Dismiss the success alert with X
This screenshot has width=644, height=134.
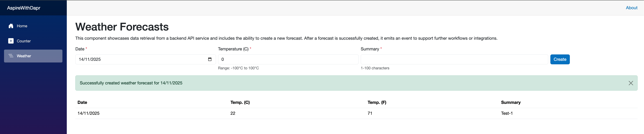point(631,83)
